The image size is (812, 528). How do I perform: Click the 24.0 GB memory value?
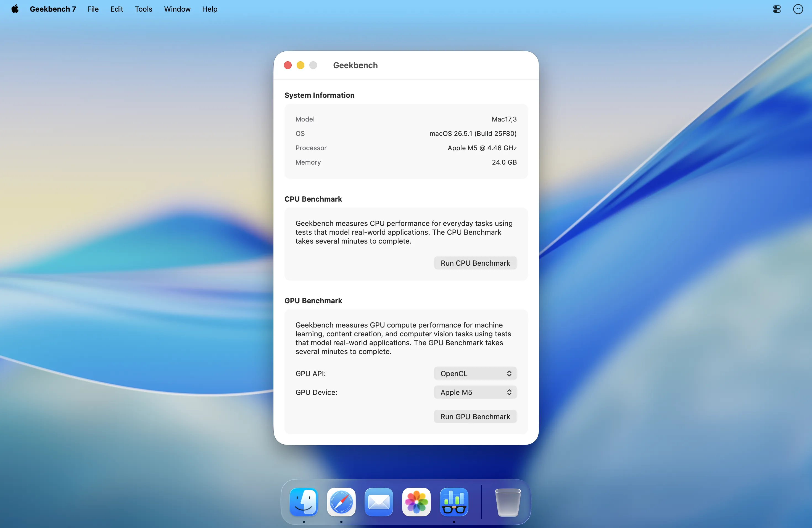tap(504, 162)
